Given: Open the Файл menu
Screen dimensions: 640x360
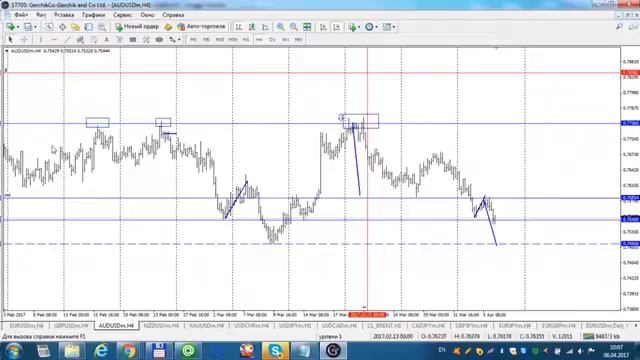Looking at the screenshot, I should (21, 15).
